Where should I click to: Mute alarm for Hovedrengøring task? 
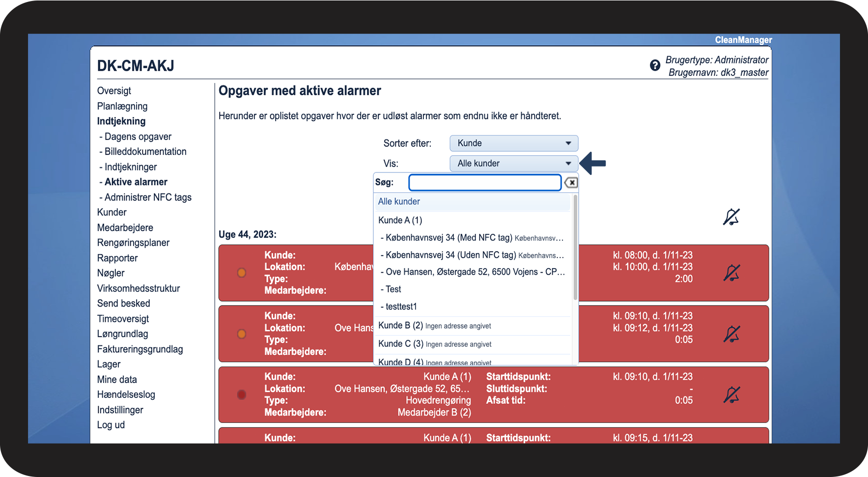point(731,395)
